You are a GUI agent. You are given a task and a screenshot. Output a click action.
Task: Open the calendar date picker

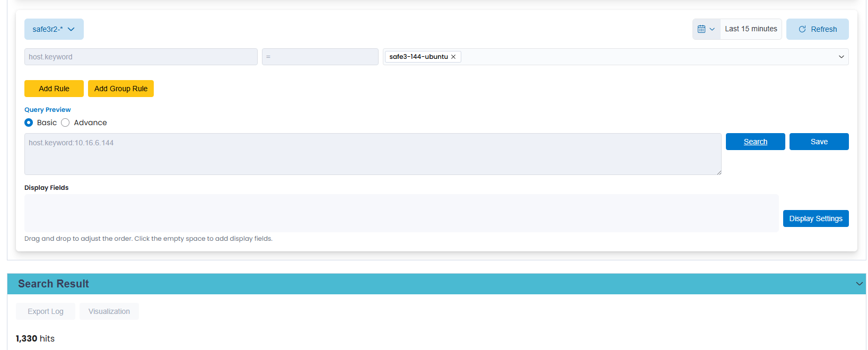coord(706,29)
